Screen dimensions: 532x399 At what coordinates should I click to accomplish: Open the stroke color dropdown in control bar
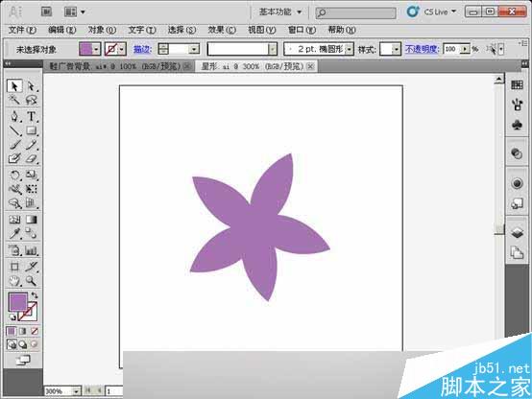(x=121, y=50)
